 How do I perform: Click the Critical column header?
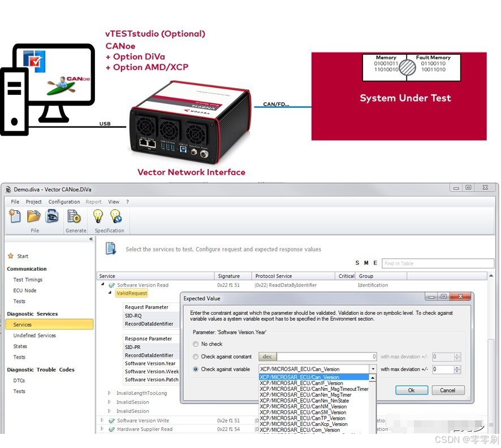click(x=346, y=276)
